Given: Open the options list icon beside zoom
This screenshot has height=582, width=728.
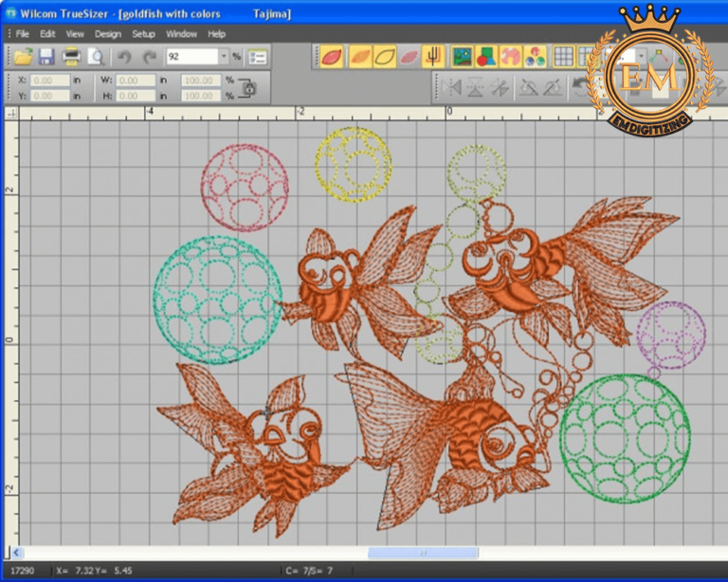Looking at the screenshot, I should point(257,57).
